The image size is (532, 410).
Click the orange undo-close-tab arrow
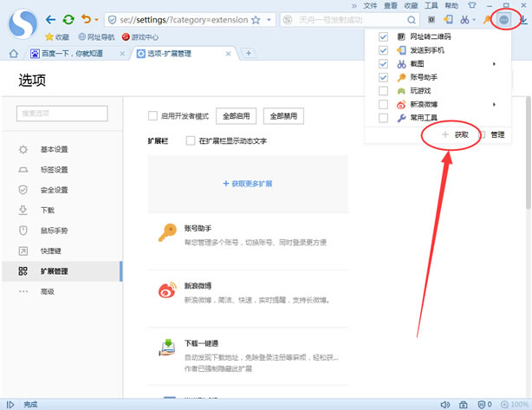(86, 19)
